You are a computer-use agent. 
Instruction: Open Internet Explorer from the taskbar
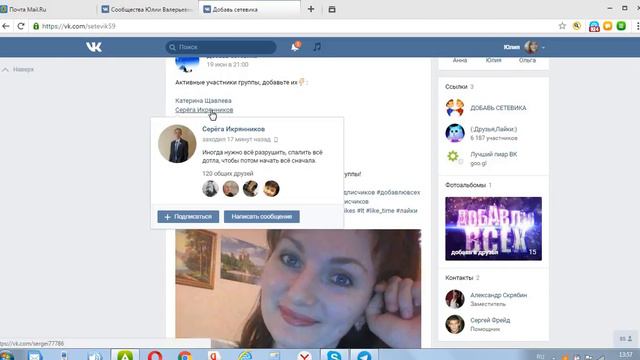tap(245, 356)
